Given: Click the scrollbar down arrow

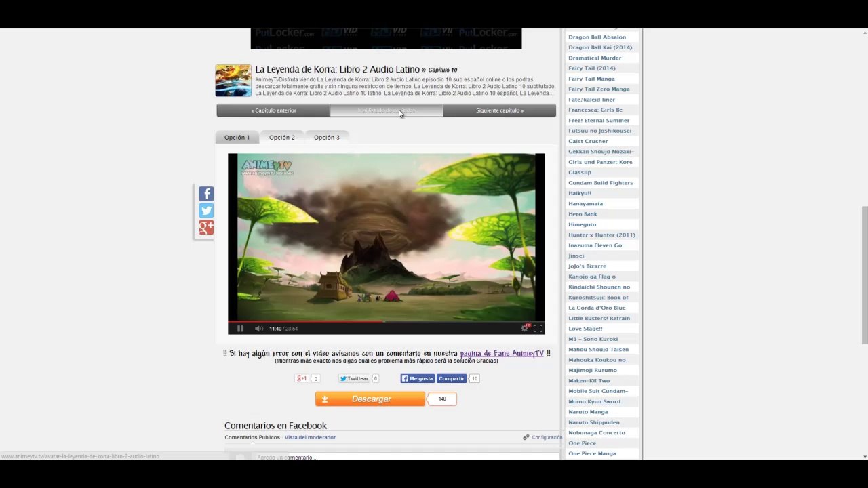Looking at the screenshot, I should [864, 457].
